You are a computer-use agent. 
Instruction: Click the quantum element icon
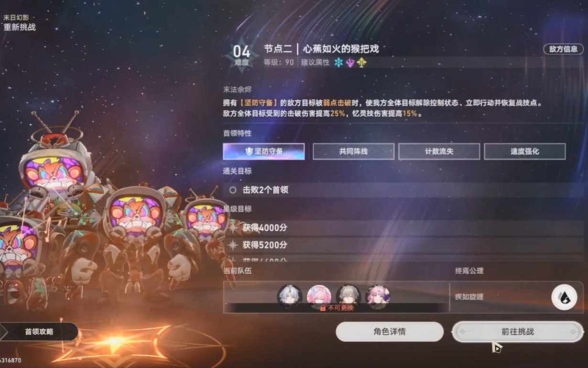tap(350, 63)
